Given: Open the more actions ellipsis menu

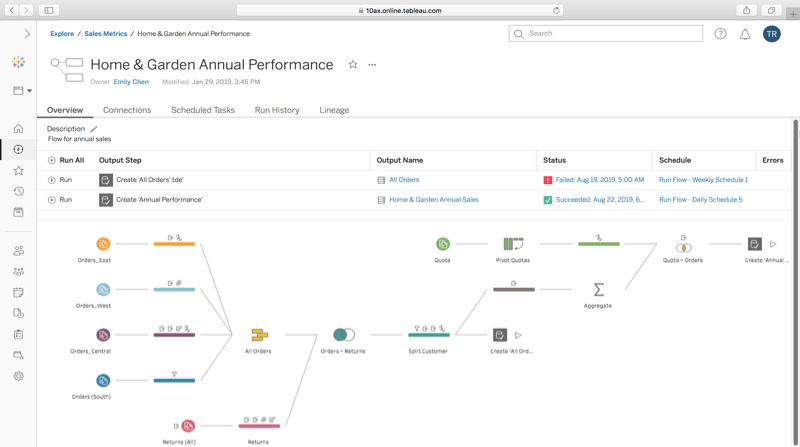Looking at the screenshot, I should pos(373,65).
